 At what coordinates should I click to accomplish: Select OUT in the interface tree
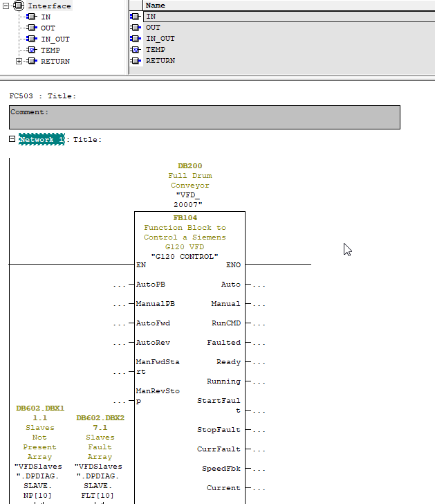pos(48,28)
